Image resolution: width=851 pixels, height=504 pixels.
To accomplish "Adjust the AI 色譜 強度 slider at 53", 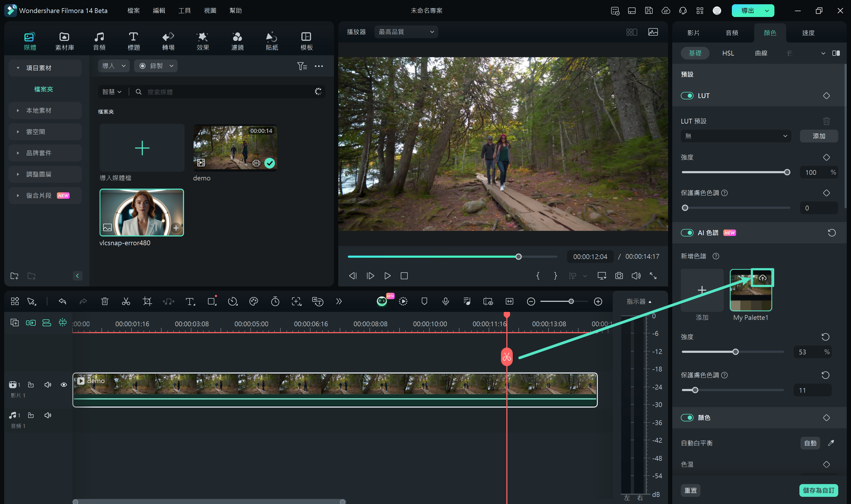I will (x=735, y=352).
